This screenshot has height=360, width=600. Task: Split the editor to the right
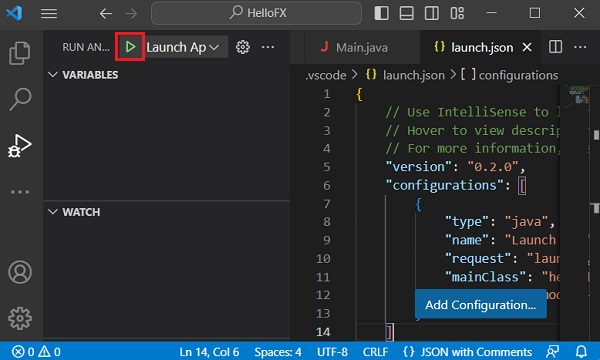555,47
